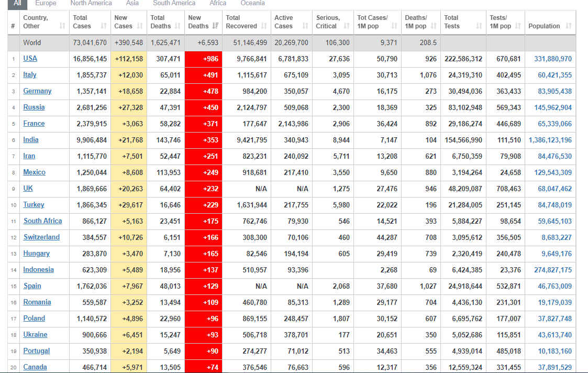Click sort icon in New Cases header
Image resolution: width=588 pixels, height=373 pixels.
[140, 26]
